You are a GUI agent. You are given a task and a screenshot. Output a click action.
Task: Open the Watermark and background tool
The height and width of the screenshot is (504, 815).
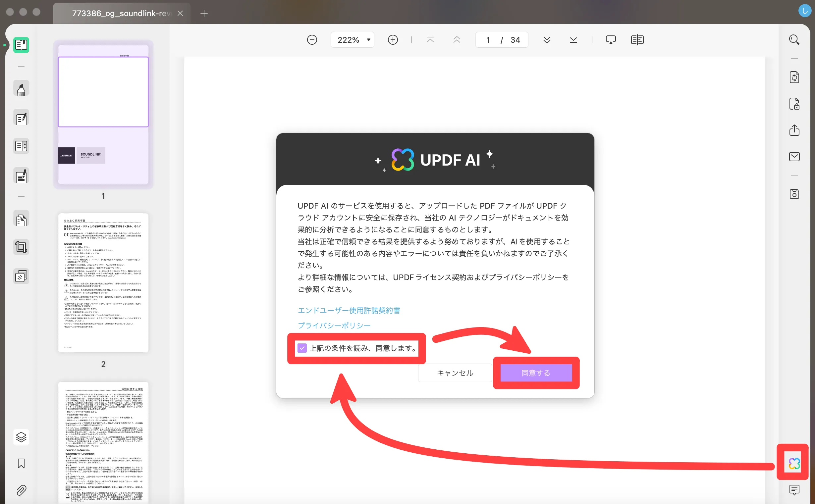pos(21,276)
